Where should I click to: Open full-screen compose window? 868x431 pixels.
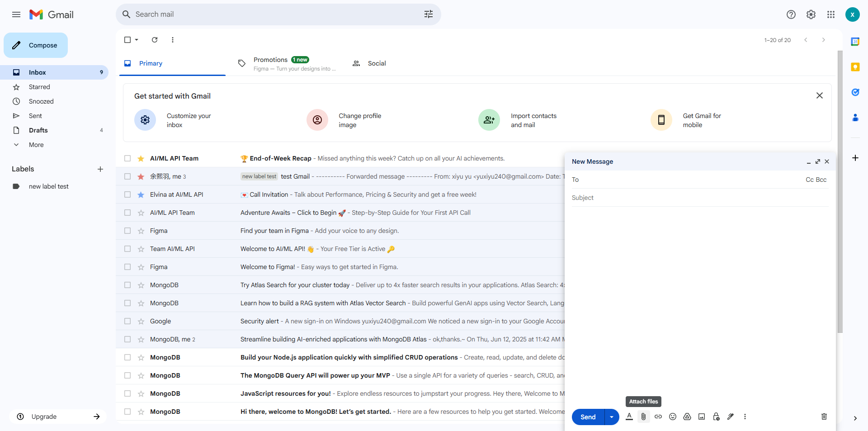(x=818, y=161)
